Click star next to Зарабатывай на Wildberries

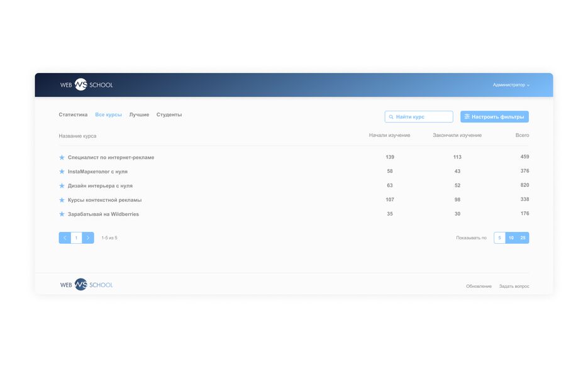click(62, 214)
